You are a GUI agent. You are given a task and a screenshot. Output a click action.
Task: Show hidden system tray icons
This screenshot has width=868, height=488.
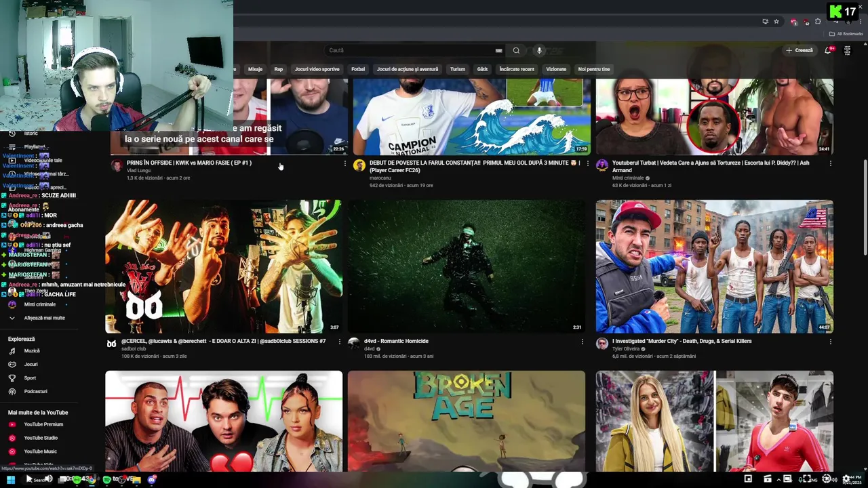click(x=778, y=479)
